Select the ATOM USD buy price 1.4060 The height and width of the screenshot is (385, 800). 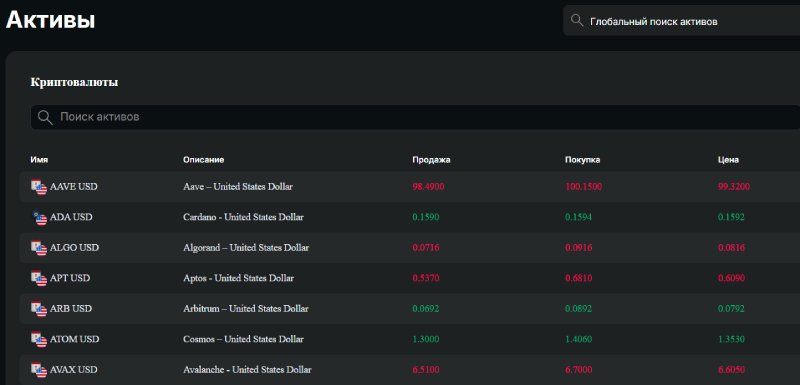click(578, 339)
